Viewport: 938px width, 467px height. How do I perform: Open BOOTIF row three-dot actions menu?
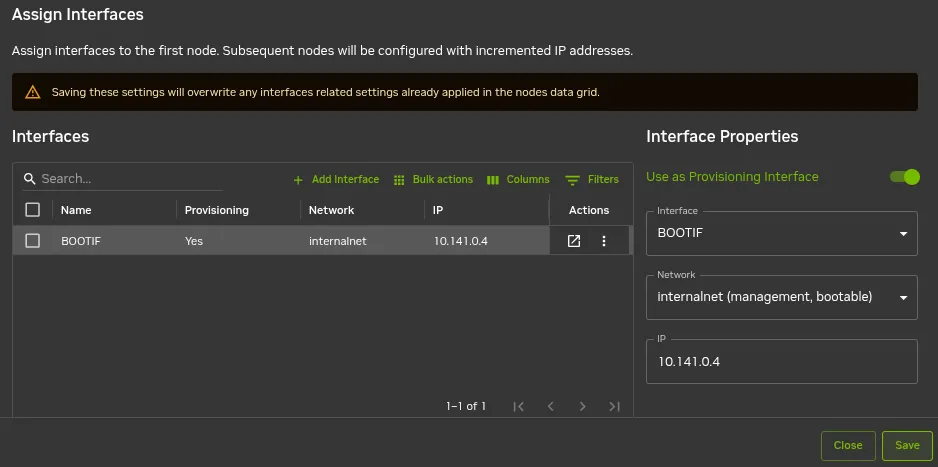(604, 241)
